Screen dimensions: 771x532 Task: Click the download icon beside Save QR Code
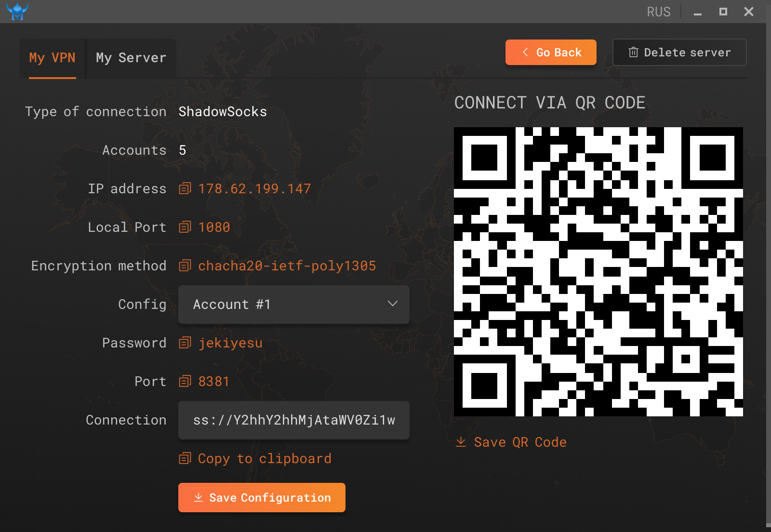pos(461,441)
